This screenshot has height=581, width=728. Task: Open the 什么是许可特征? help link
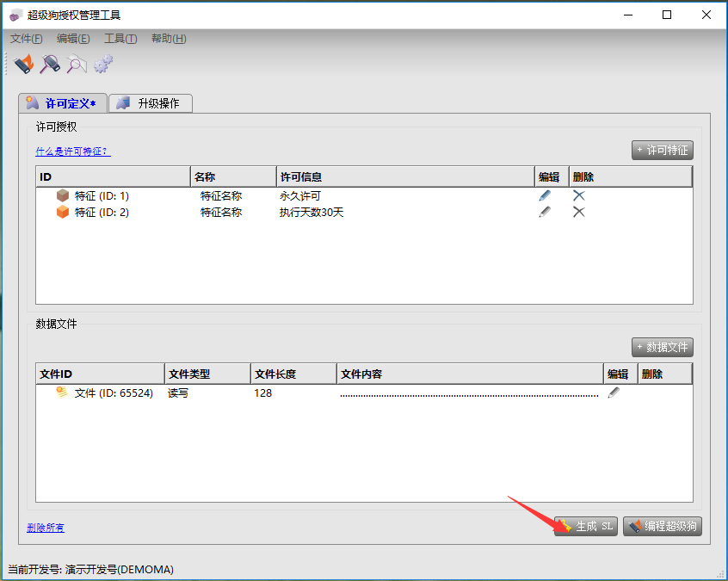tap(73, 151)
